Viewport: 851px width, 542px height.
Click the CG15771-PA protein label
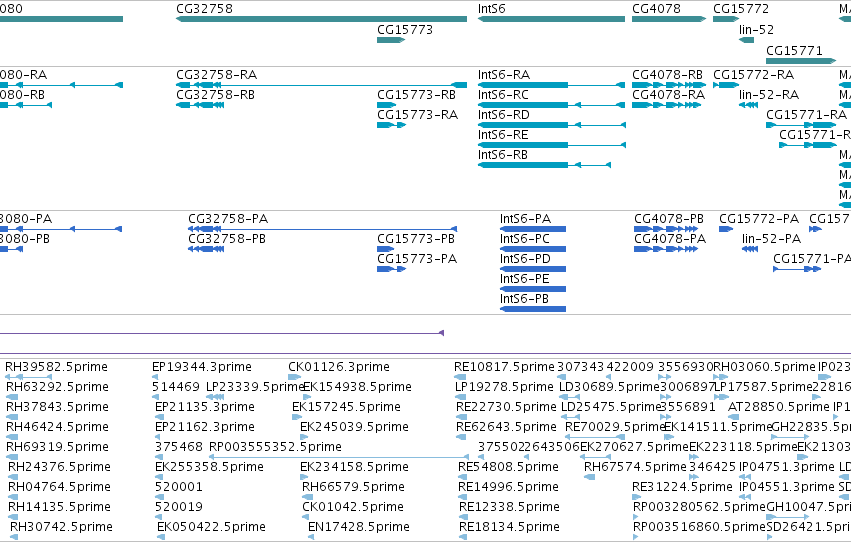(811, 259)
